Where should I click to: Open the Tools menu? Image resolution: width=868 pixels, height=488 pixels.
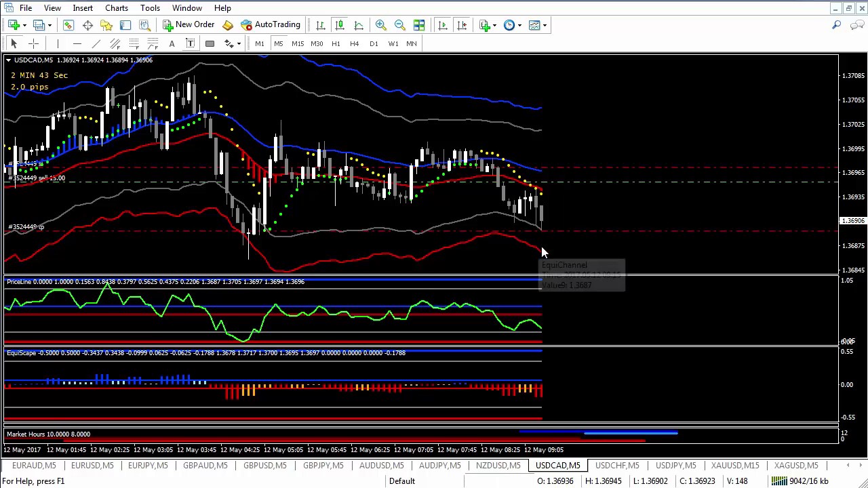click(150, 8)
